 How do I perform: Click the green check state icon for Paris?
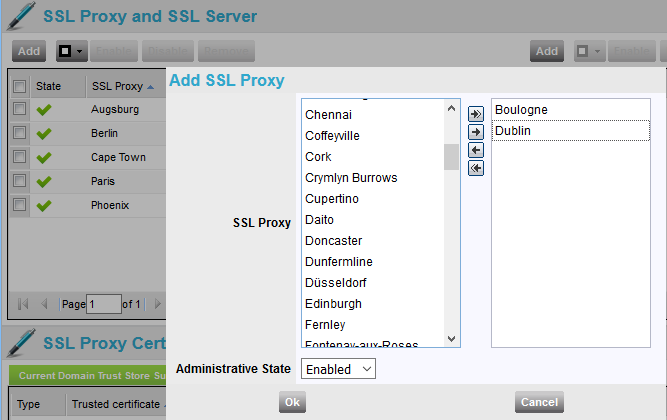pos(44,181)
